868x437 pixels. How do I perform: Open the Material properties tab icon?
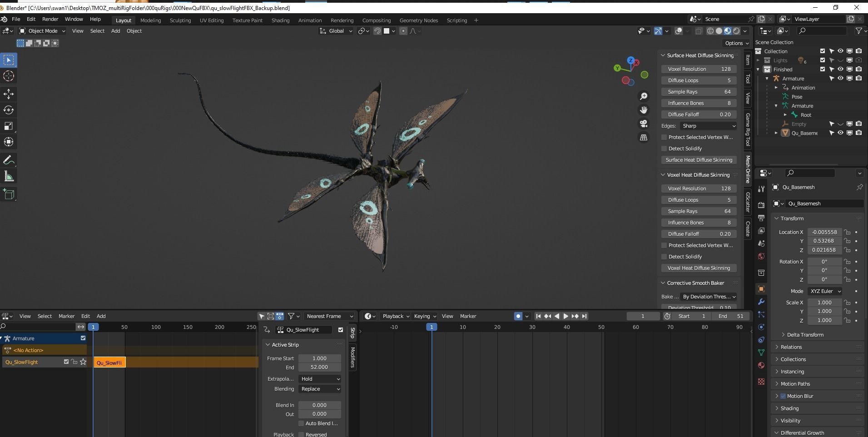point(761,365)
